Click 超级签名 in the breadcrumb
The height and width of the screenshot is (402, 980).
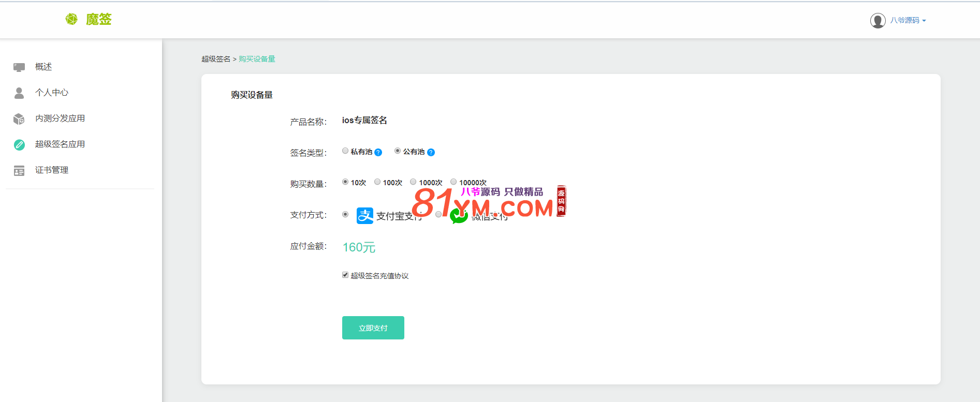[216, 59]
